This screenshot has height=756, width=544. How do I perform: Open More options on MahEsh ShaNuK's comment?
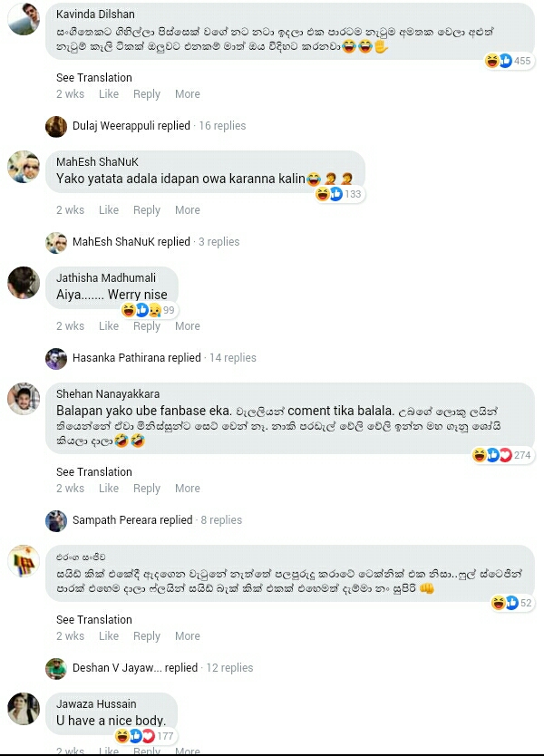[188, 210]
